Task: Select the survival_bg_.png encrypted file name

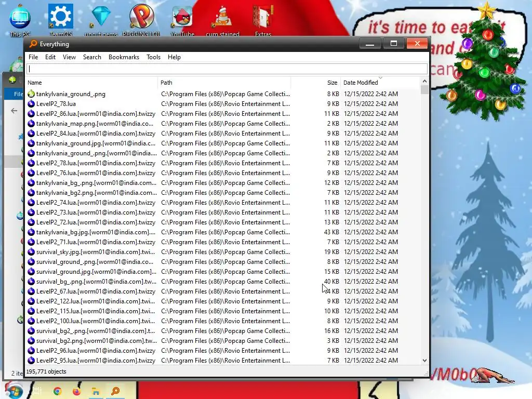Action: 96,281
